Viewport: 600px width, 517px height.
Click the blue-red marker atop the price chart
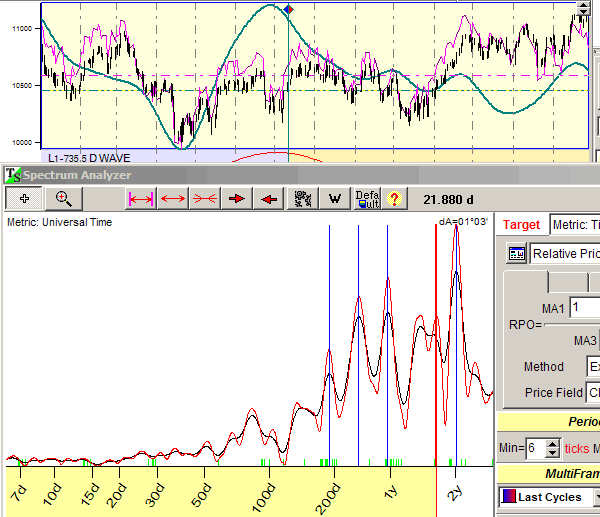pos(289,9)
